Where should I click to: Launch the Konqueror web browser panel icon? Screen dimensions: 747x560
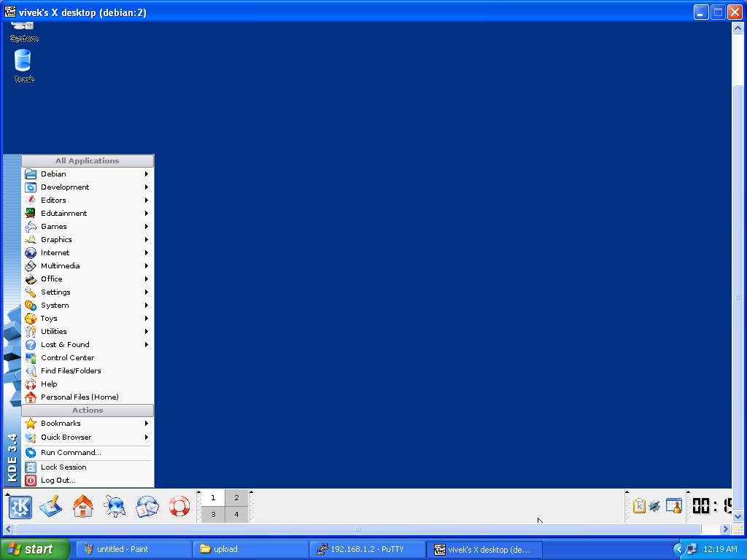[115, 506]
